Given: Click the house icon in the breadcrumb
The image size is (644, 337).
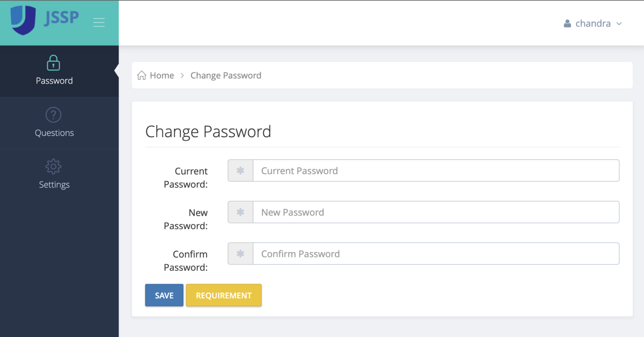Looking at the screenshot, I should pos(142,75).
